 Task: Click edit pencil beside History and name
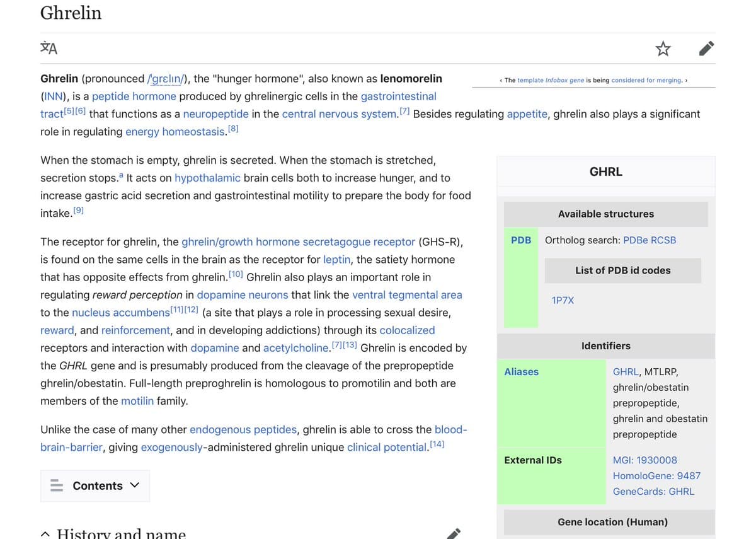click(x=453, y=533)
